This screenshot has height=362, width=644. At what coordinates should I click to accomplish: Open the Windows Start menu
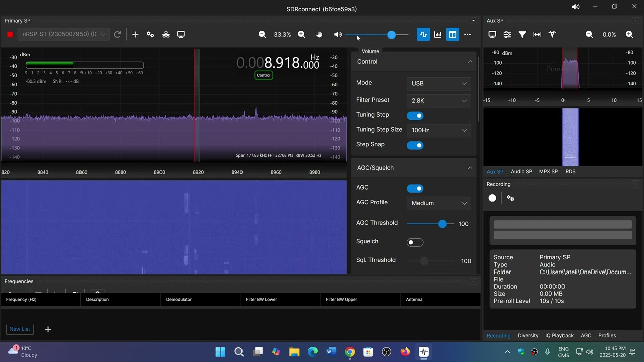tap(220, 352)
